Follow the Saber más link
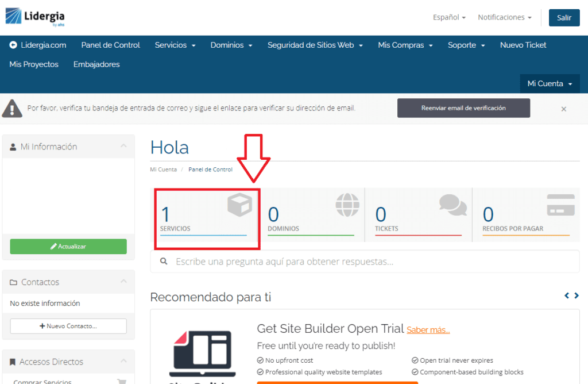Image resolution: width=588 pixels, height=384 pixels. click(428, 330)
